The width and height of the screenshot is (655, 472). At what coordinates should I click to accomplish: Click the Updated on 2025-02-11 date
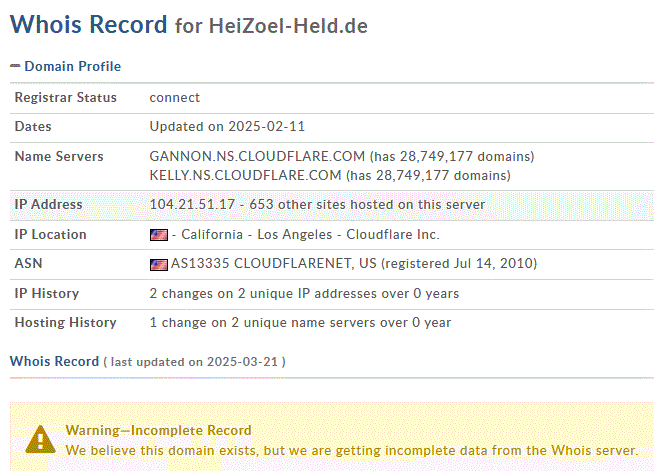[x=227, y=127]
